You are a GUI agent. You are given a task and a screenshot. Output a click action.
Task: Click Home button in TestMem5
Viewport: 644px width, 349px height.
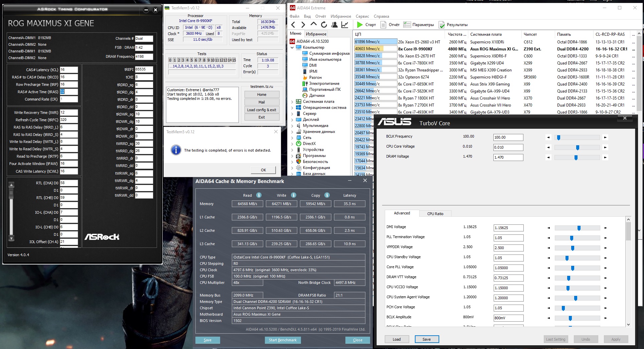pos(262,95)
